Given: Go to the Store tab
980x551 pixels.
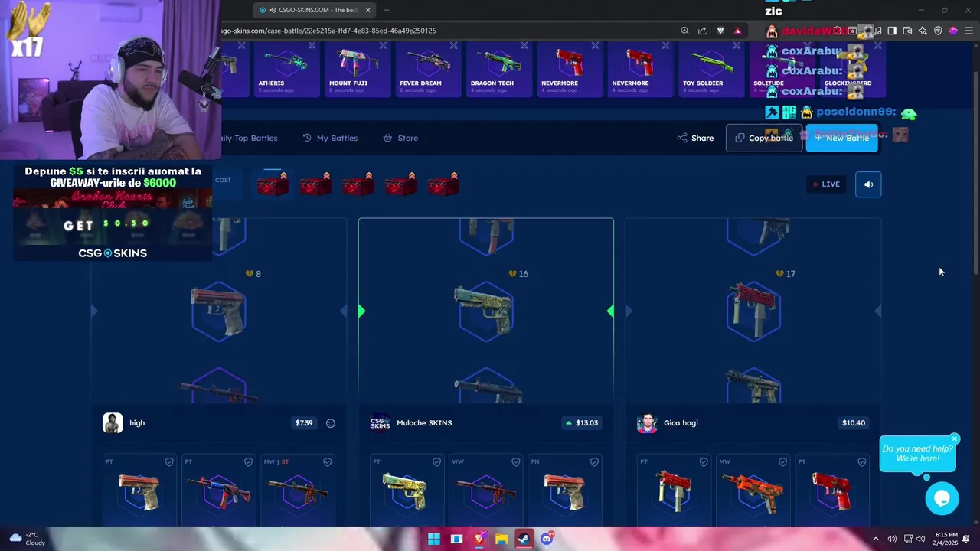Looking at the screenshot, I should click(x=400, y=138).
